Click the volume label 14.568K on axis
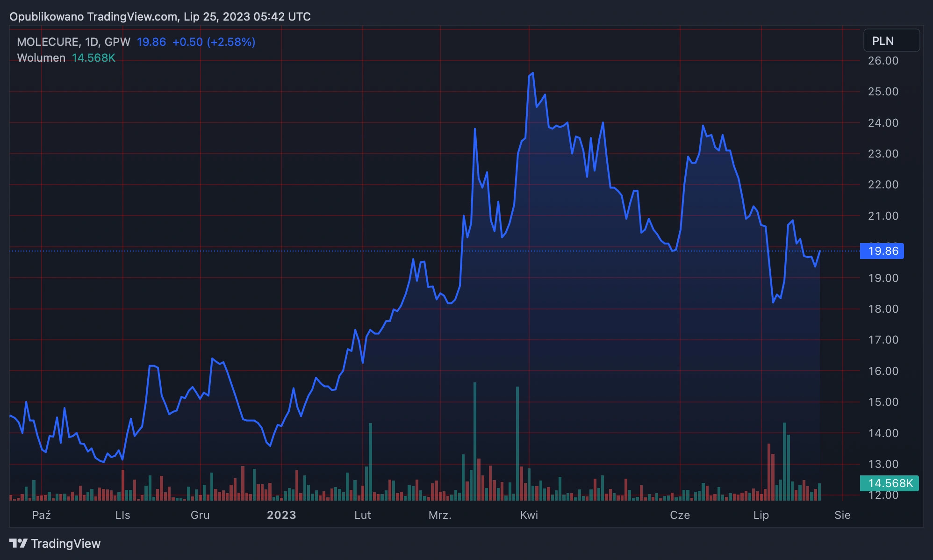 click(x=890, y=483)
